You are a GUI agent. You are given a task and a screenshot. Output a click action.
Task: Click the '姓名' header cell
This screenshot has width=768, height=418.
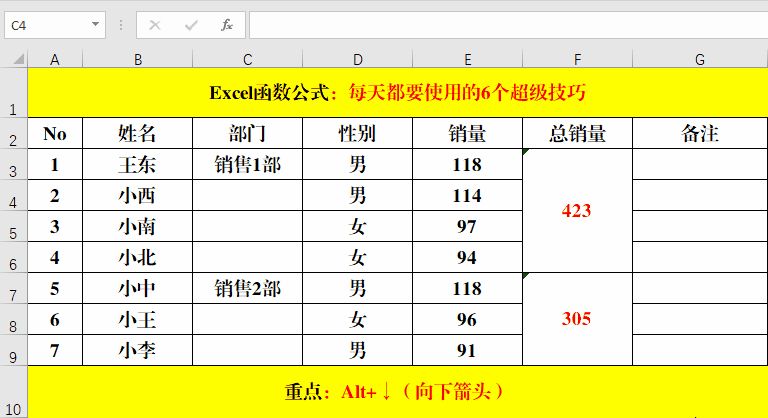coord(138,133)
